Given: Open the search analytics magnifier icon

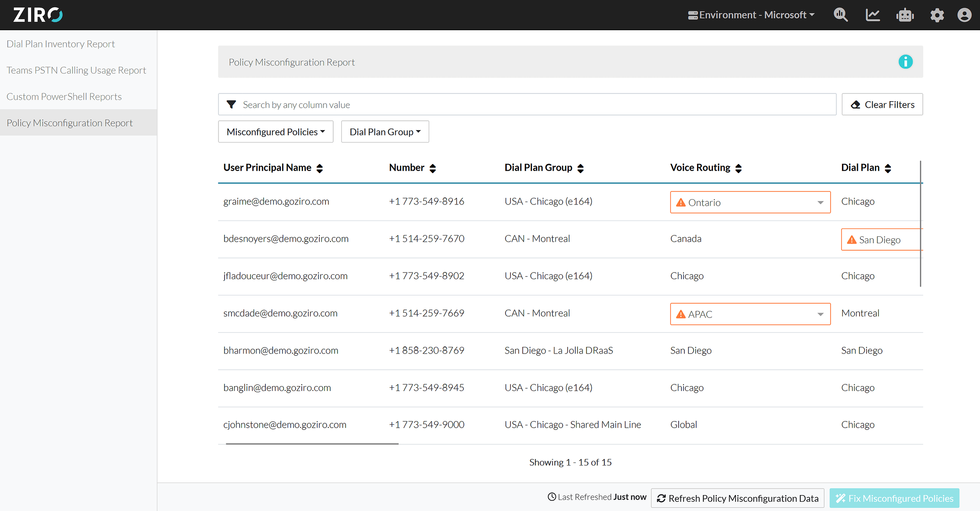Looking at the screenshot, I should tap(840, 15).
